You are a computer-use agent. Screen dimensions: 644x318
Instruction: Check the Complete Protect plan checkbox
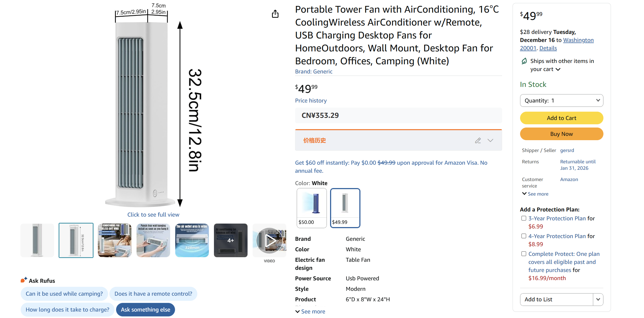pos(524,253)
